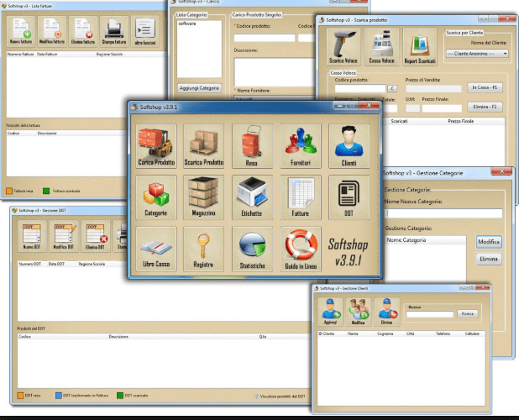Screen dimensions: 519x420
Task: Click Cassa Veloce cash register icon
Action: tap(381, 47)
